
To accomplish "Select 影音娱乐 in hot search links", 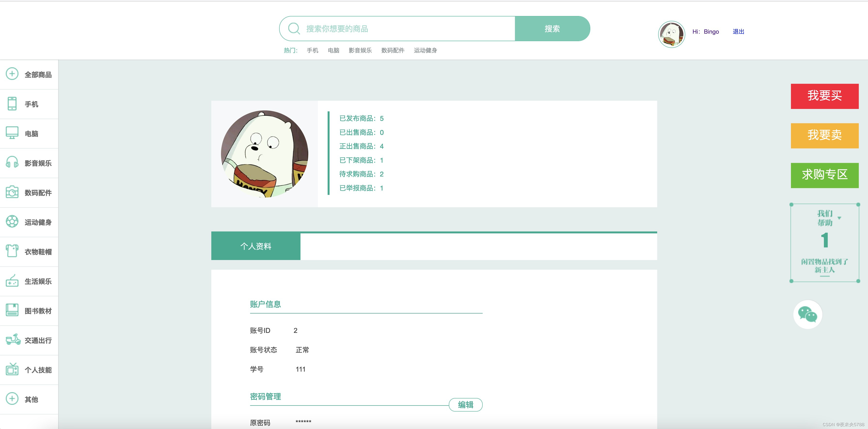I will click(360, 51).
